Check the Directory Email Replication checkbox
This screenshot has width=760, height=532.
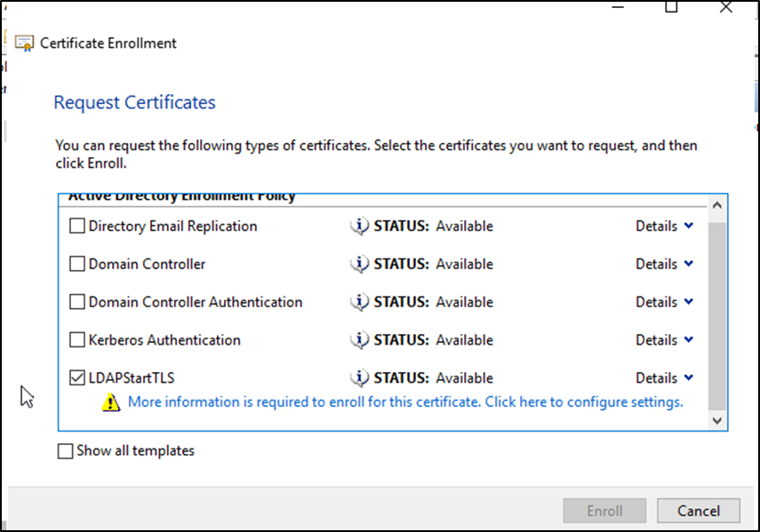tap(77, 226)
